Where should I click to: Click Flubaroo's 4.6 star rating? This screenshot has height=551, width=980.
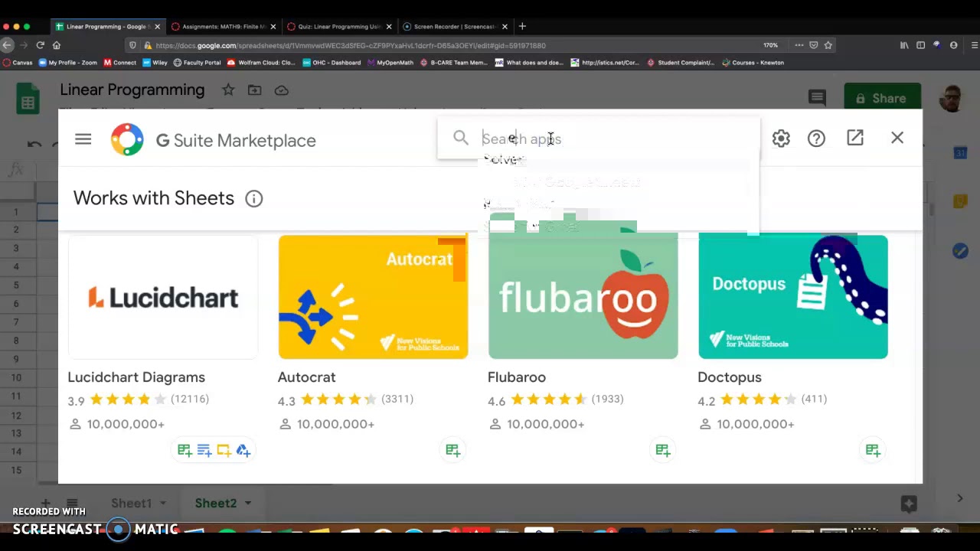click(x=548, y=399)
